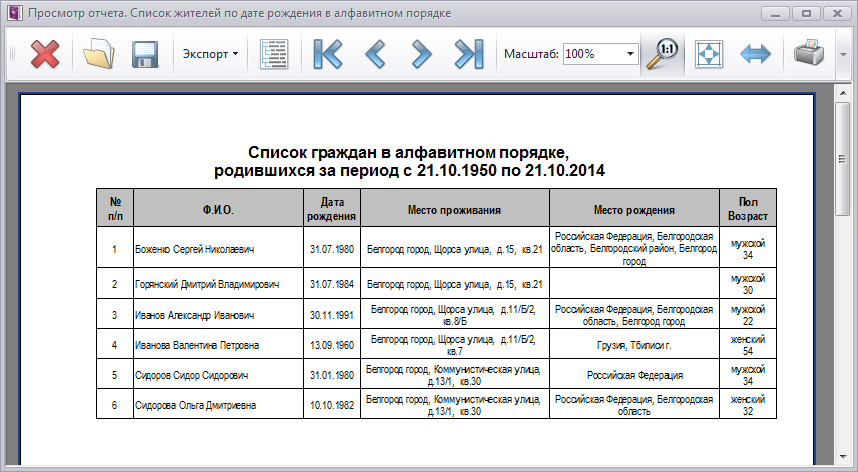858x472 pixels.
Task: Click the Ф.И.О. column header
Action: point(217,211)
